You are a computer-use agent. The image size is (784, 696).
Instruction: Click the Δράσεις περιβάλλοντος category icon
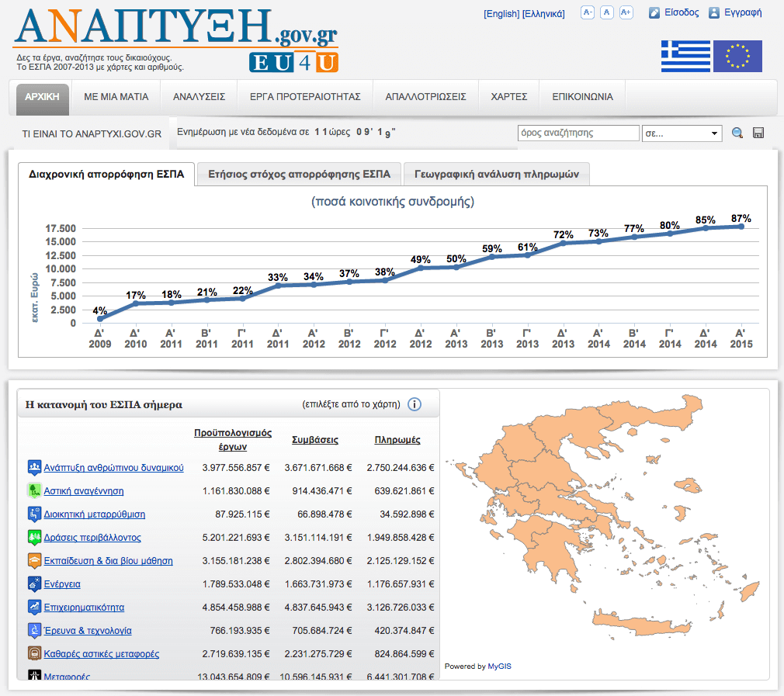point(34,538)
